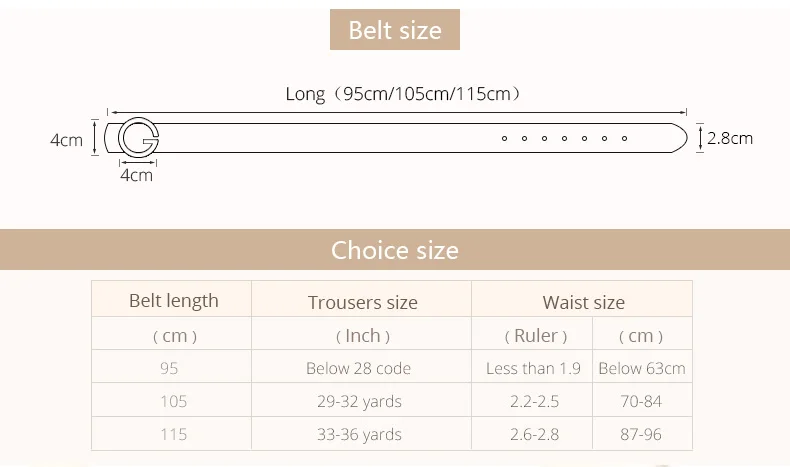
Task: Select the Long 95cm/105cm/115cm label
Action: (x=404, y=94)
